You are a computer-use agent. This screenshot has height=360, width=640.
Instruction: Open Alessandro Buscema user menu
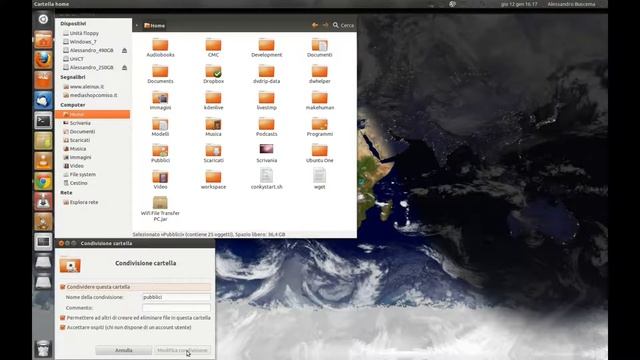pos(571,4)
